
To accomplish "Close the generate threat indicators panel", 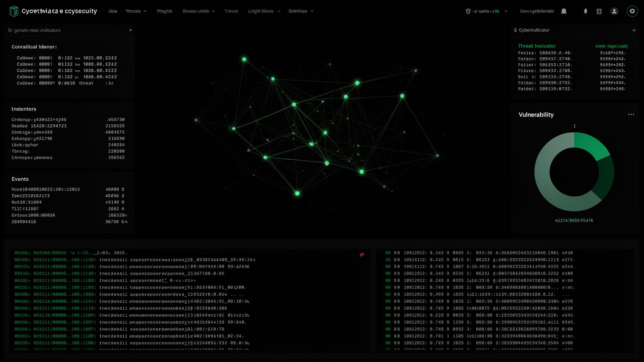I will (130, 30).
